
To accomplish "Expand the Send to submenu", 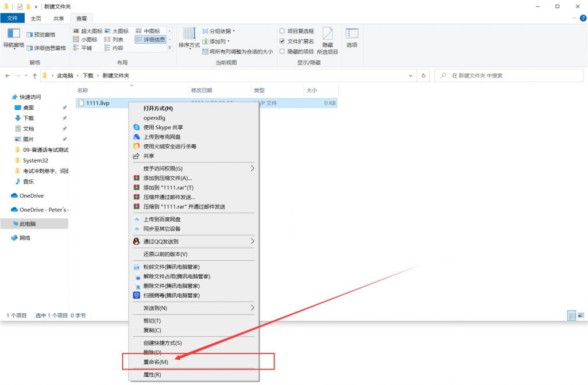I will click(194, 308).
